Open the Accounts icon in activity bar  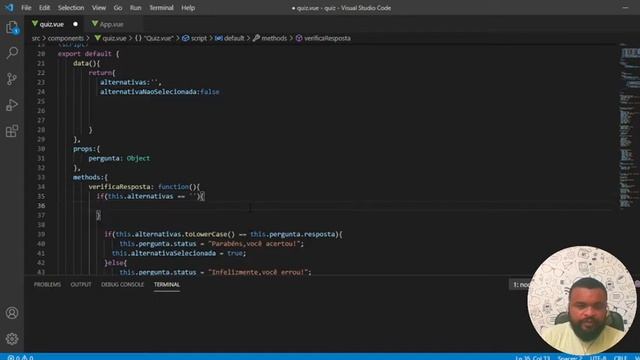pyautogui.click(x=12, y=313)
